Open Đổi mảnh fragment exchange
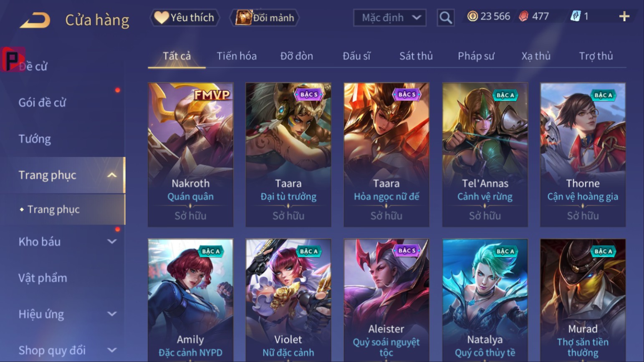Screen dimensions: 644x362 [265, 18]
